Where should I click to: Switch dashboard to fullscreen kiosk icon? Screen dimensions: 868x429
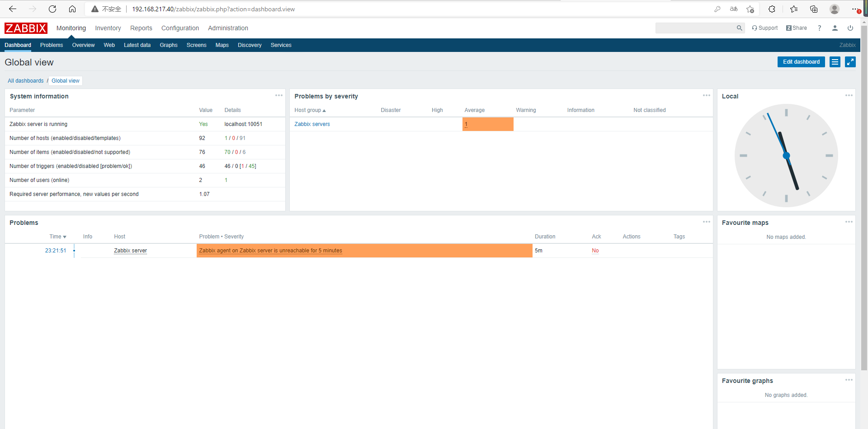(850, 62)
